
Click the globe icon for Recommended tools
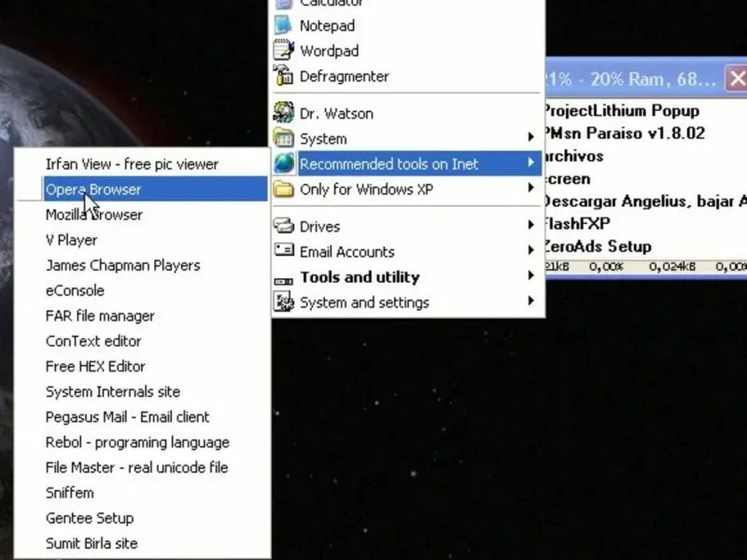pyautogui.click(x=284, y=163)
